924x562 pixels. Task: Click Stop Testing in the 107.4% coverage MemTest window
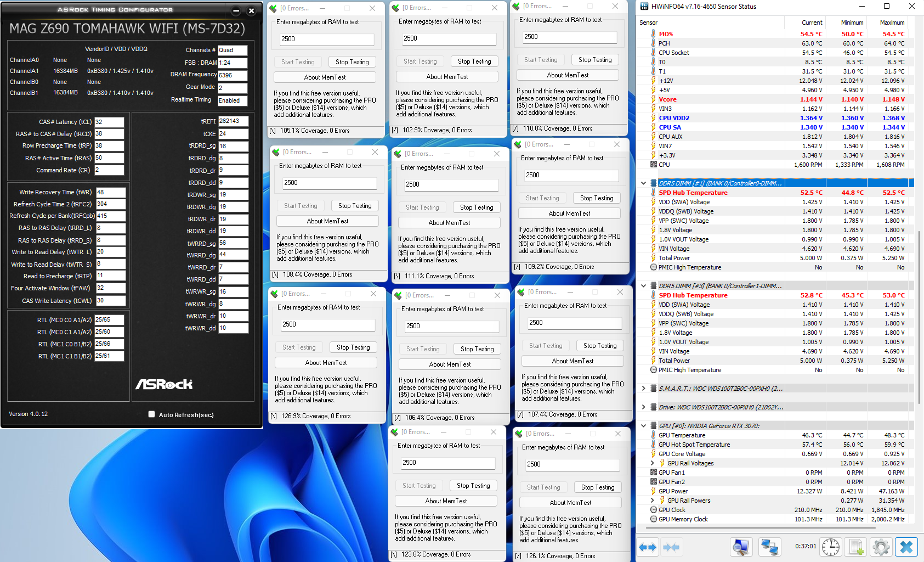[x=600, y=346]
